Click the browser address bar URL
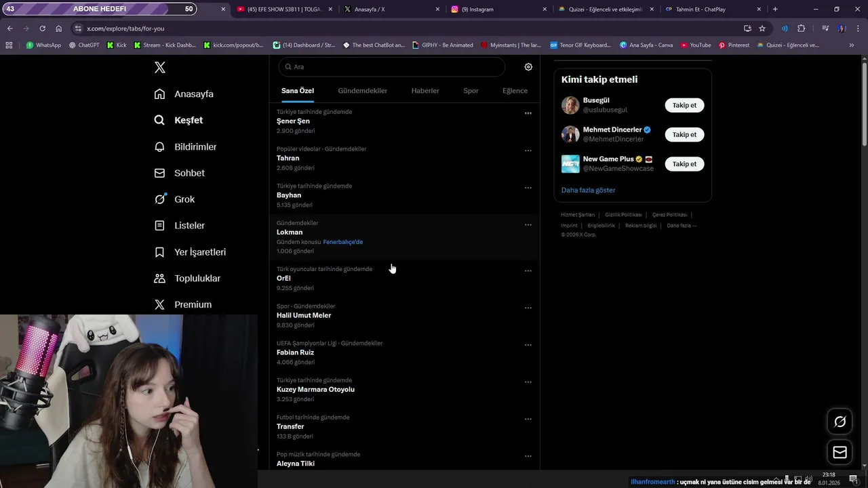868x488 pixels. tap(125, 28)
